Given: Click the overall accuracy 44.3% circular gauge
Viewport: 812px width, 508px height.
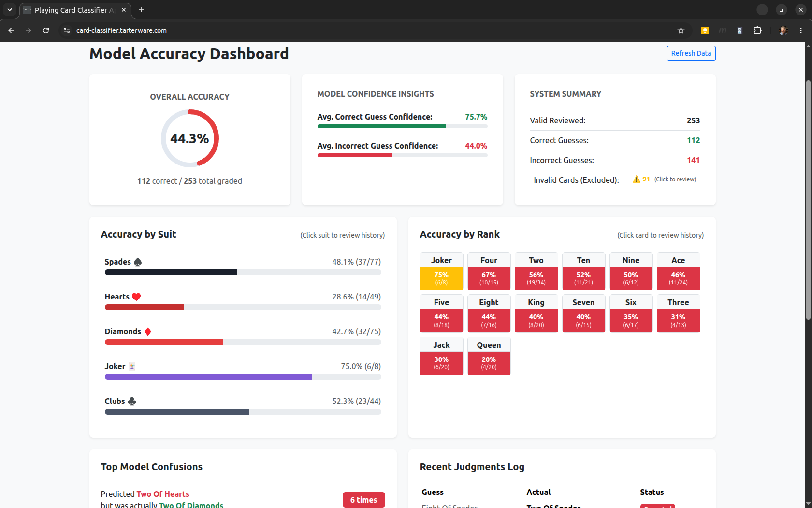Looking at the screenshot, I should point(190,138).
